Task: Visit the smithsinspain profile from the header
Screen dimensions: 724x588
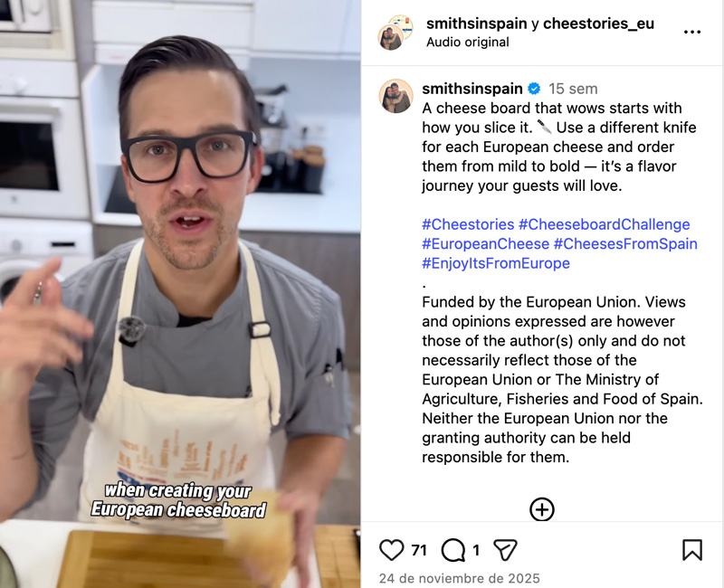Action: point(477,24)
